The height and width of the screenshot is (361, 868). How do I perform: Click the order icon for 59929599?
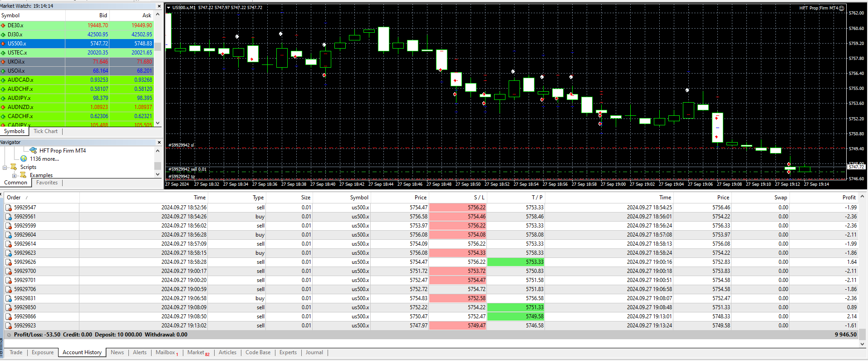coord(8,226)
